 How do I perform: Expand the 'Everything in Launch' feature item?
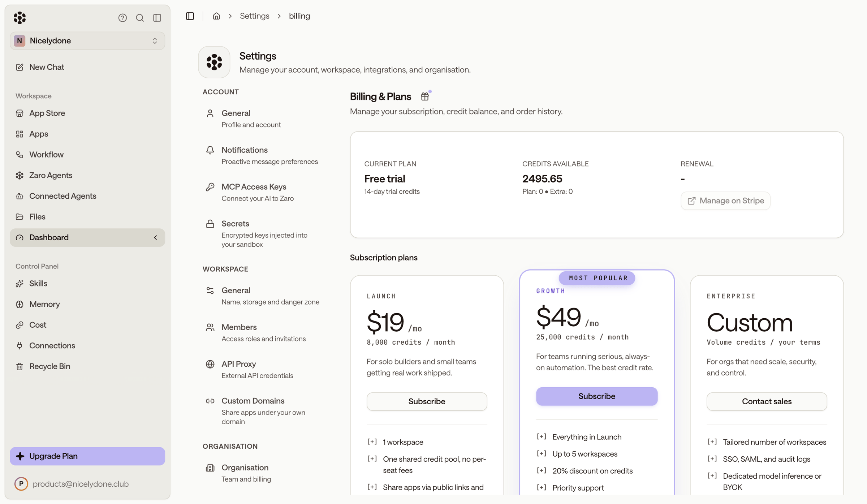coord(541,436)
